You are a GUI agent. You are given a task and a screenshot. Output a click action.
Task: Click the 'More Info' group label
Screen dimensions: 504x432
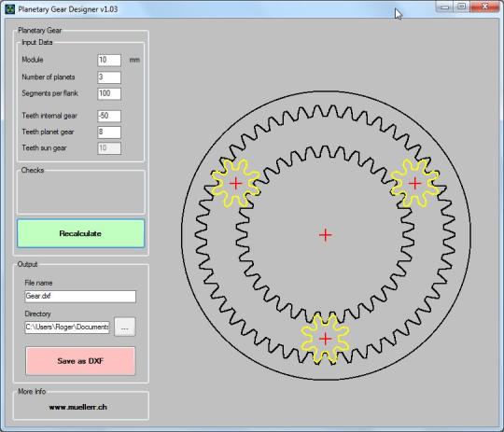(32, 392)
